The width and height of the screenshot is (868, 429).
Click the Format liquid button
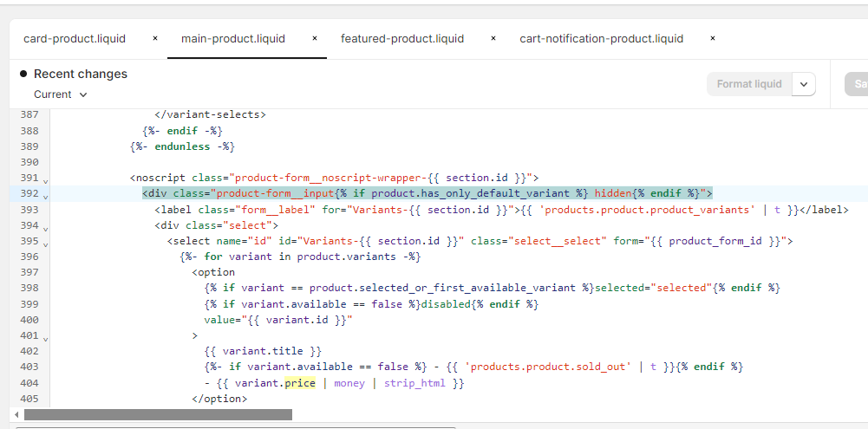coord(749,84)
